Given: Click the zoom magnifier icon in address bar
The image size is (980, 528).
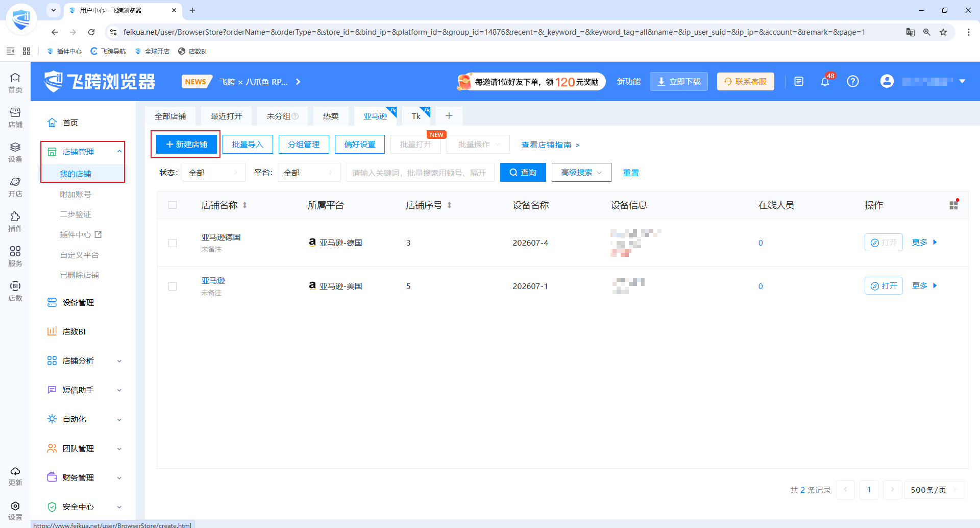Looking at the screenshot, I should [927, 32].
